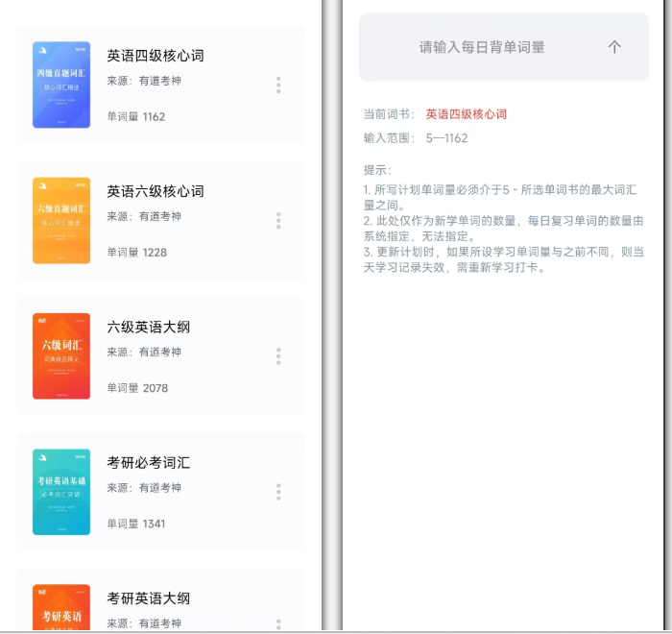Click the up arrow submit icon
The image size is (672, 634).
tap(614, 47)
